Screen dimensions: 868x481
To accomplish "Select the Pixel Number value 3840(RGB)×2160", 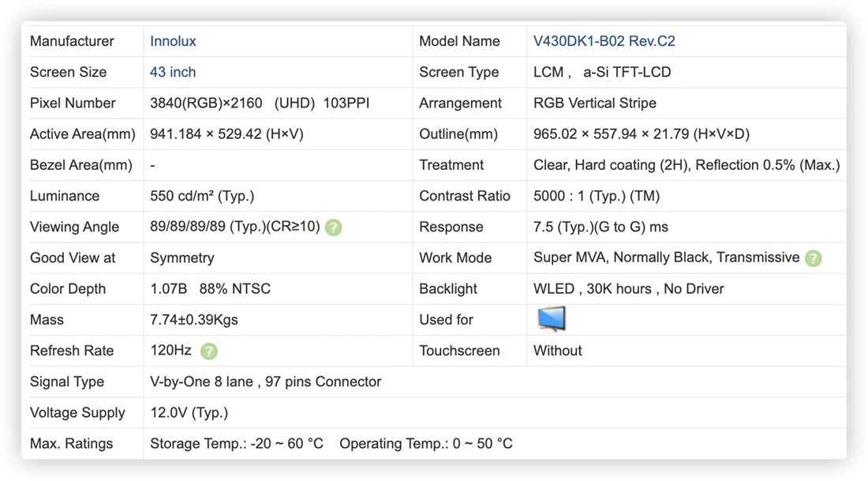I will (x=206, y=103).
